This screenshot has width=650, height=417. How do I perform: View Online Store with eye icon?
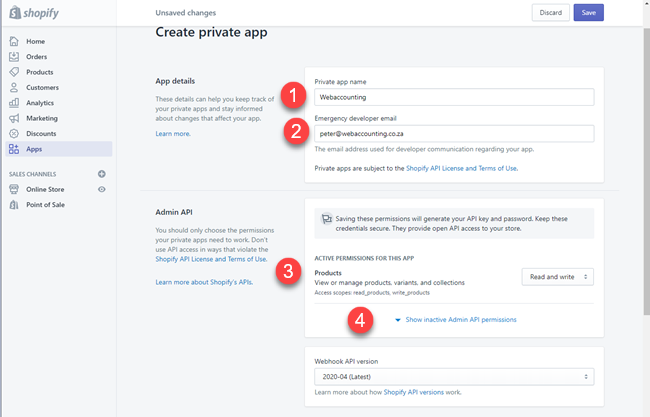click(102, 189)
